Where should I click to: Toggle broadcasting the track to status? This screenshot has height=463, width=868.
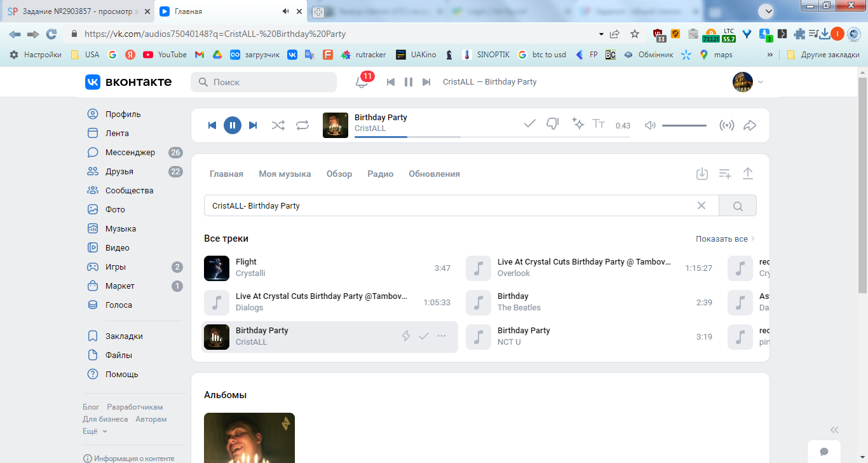[726, 125]
